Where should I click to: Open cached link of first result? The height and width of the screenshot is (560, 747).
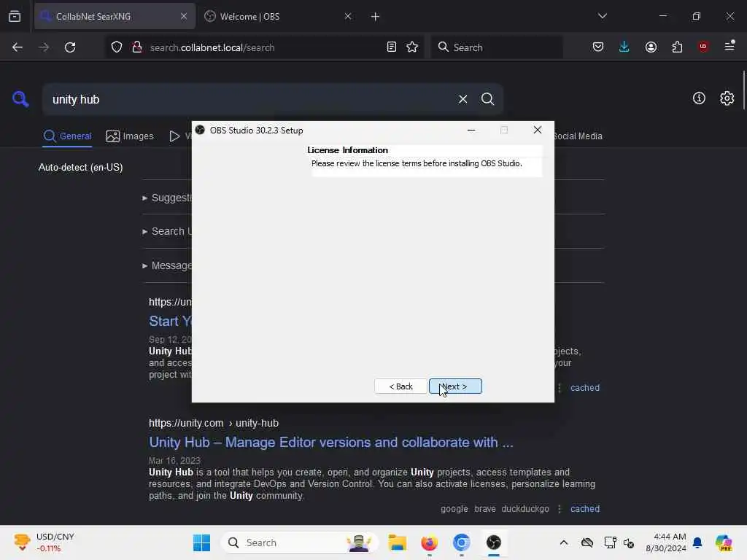point(585,388)
